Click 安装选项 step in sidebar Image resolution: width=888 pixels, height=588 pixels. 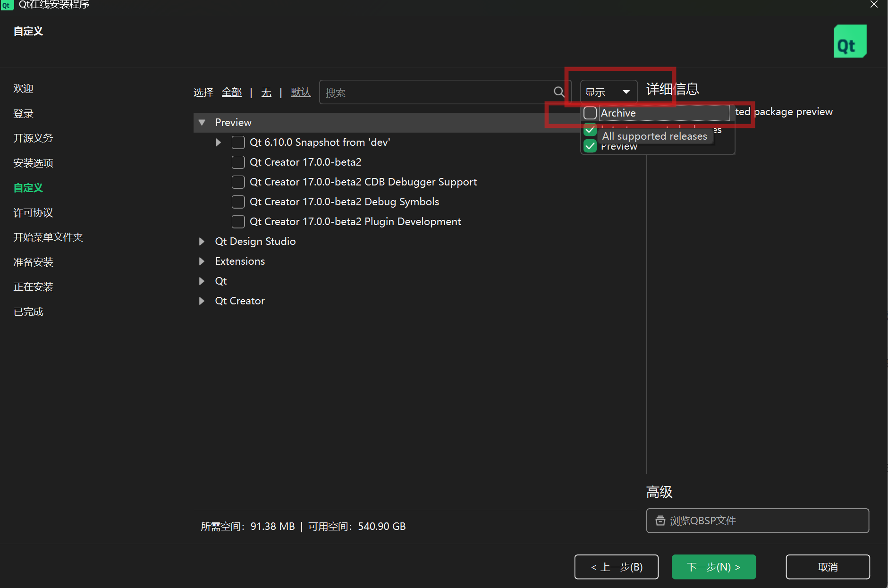(33, 163)
